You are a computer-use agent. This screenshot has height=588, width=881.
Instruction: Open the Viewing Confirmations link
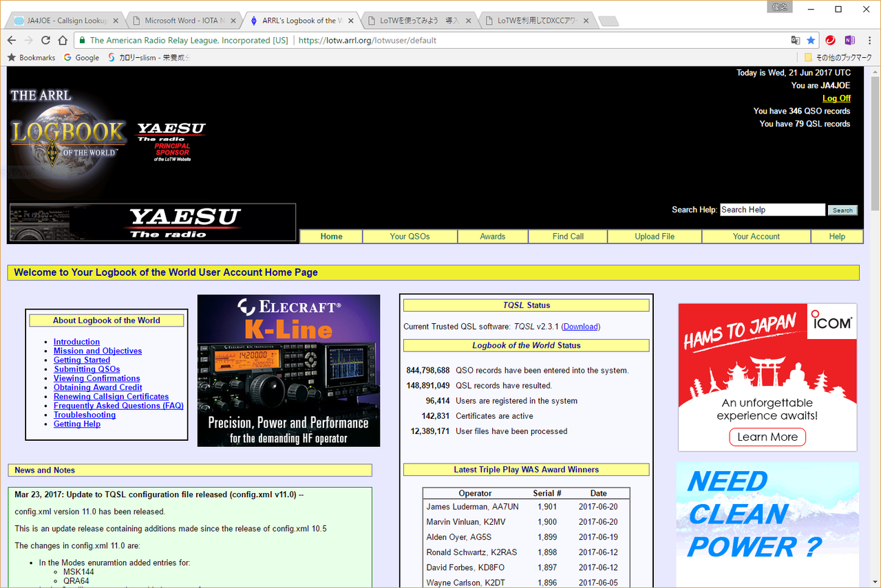pos(97,378)
